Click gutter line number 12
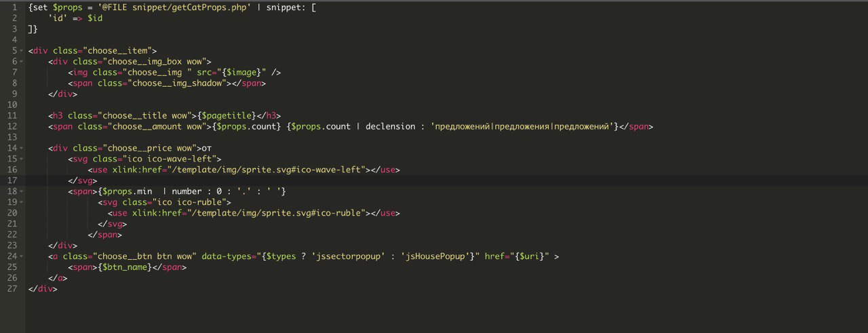868x333 pixels. tap(12, 127)
